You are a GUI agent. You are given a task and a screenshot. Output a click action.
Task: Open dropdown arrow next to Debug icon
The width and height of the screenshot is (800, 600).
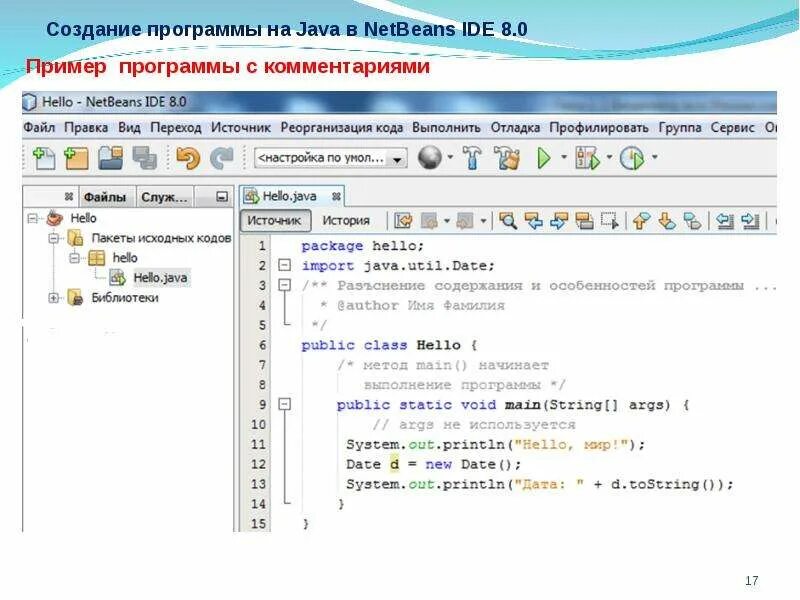[609, 157]
